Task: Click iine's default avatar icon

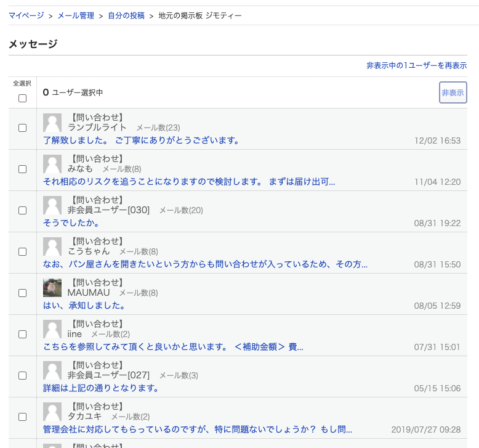Action: (x=52, y=329)
